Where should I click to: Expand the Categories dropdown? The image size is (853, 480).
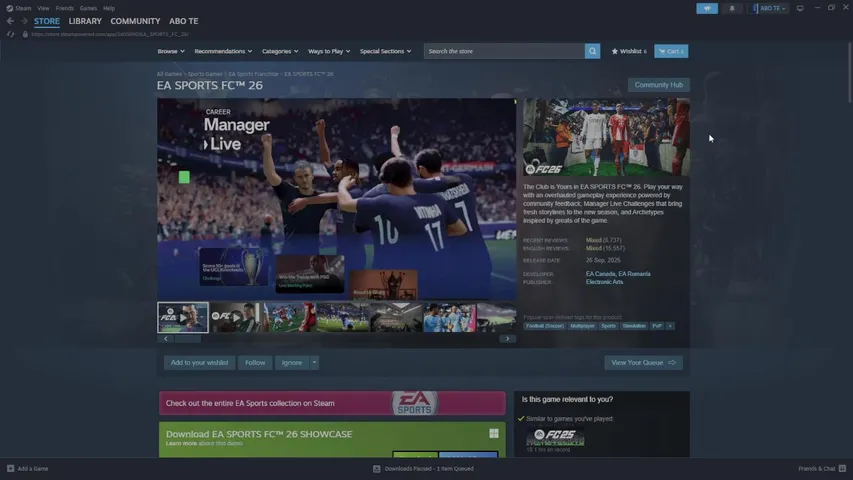(280, 51)
